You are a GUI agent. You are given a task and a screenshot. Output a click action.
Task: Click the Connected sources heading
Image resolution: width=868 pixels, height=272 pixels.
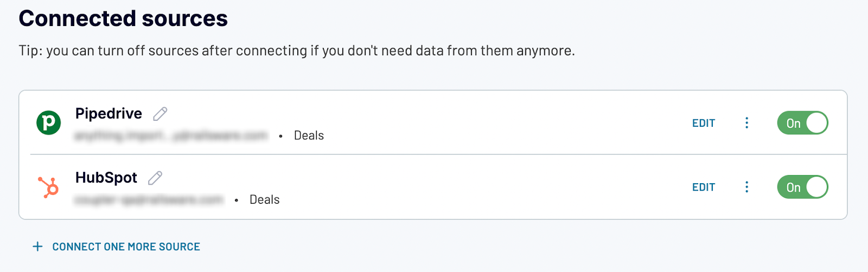pyautogui.click(x=123, y=18)
